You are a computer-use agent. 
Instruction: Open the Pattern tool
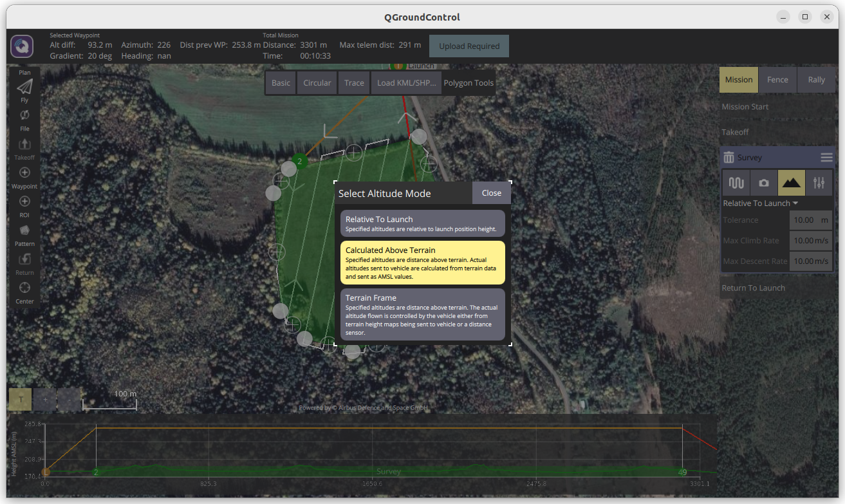(24, 230)
